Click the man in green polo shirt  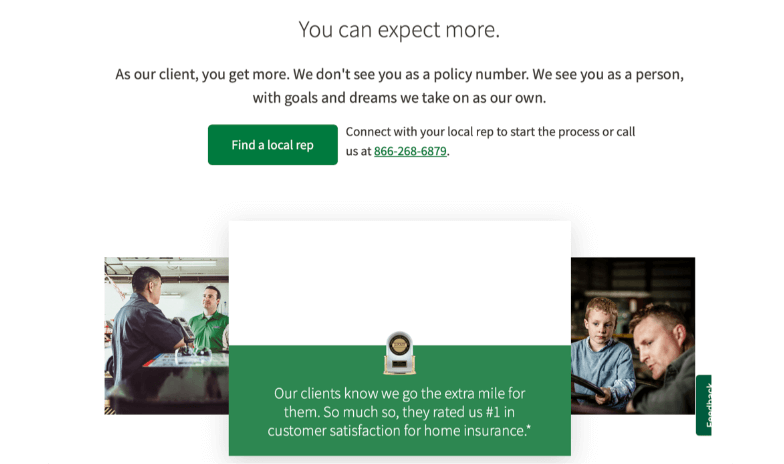(x=212, y=319)
